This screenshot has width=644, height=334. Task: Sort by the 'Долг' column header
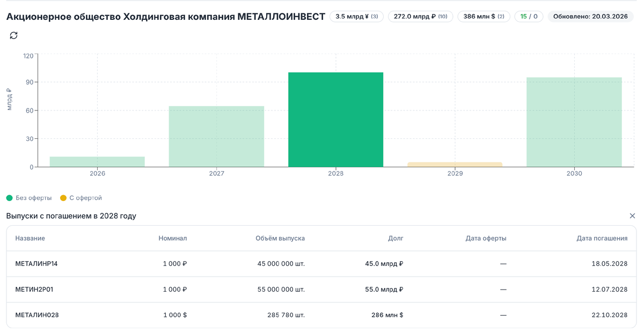coord(396,238)
